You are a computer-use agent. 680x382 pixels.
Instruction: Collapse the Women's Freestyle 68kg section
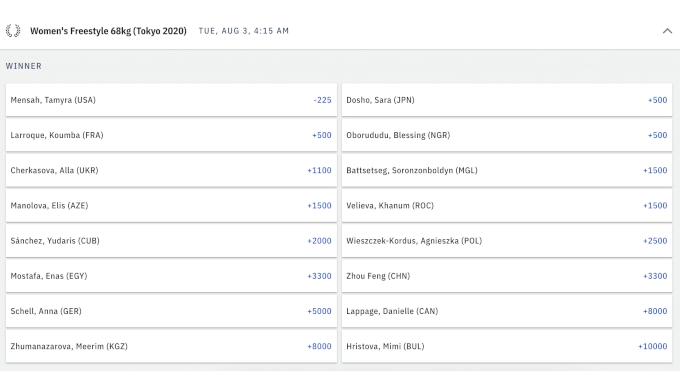click(667, 31)
